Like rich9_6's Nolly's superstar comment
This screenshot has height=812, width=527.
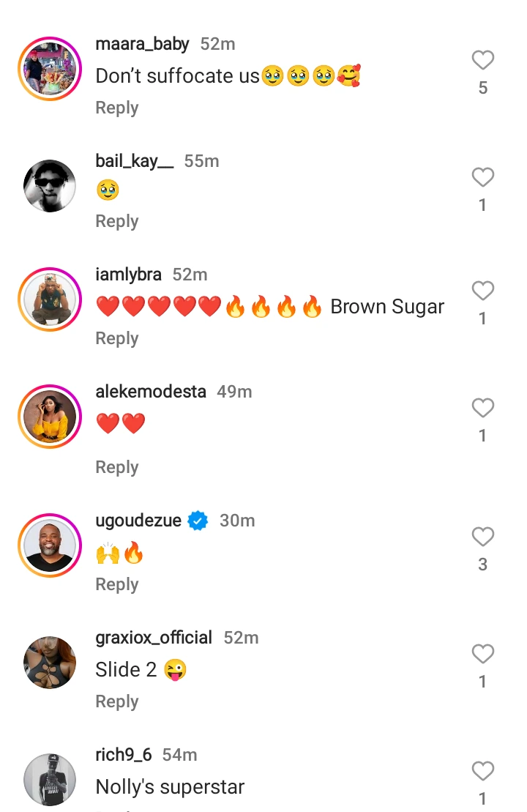[482, 771]
